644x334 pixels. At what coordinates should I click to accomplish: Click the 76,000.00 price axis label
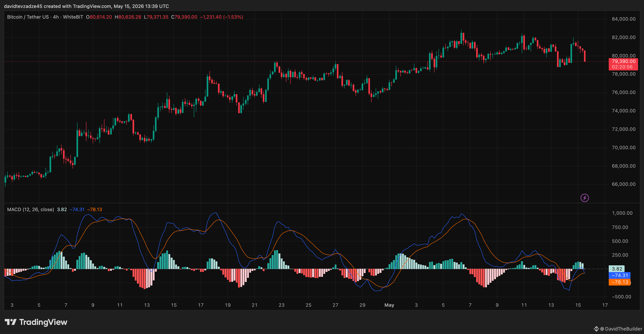pos(624,92)
